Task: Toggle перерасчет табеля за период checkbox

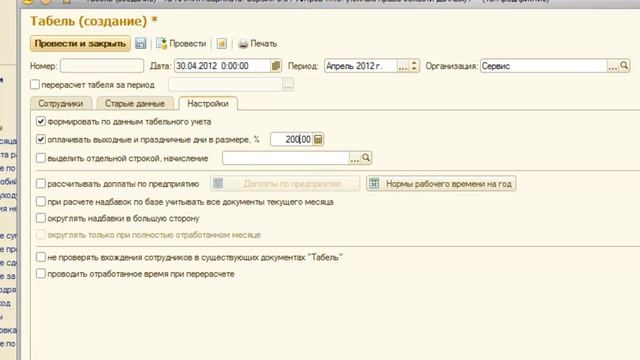Action: click(x=35, y=84)
